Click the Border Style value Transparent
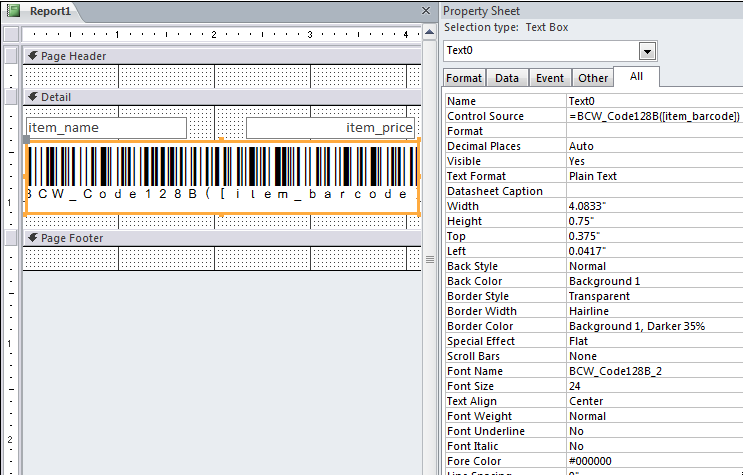743x475 pixels. pos(655,296)
